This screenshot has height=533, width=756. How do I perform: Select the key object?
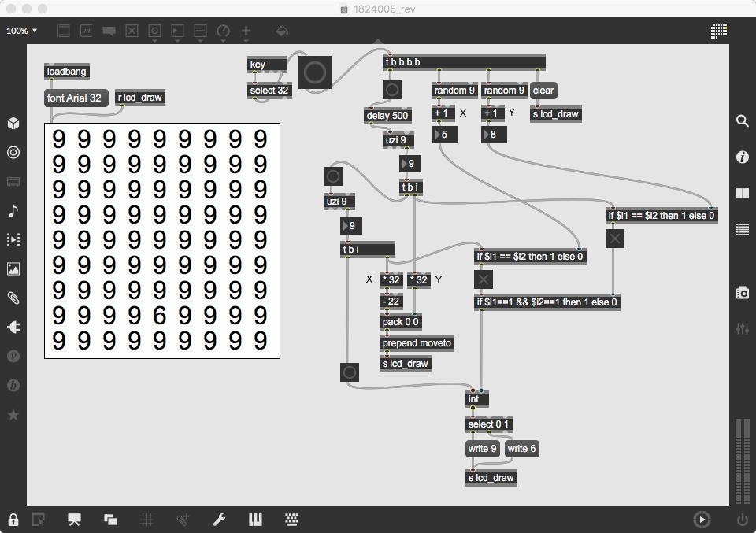point(267,65)
